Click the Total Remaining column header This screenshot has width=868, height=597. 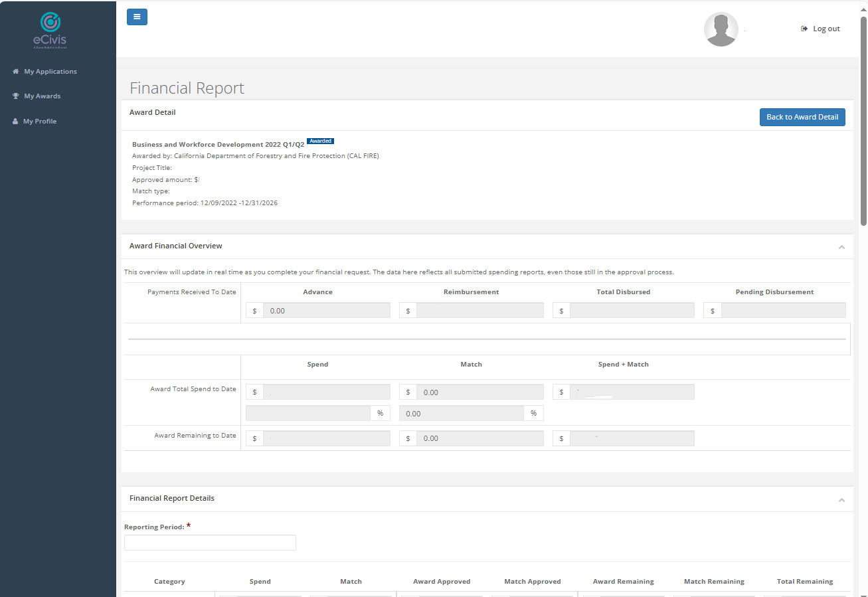[x=805, y=582]
